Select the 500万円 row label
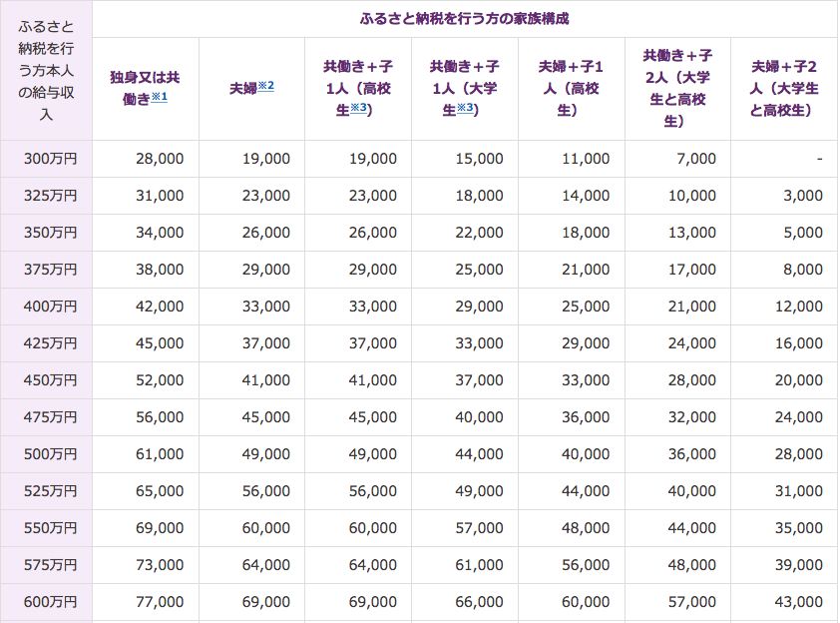 (x=50, y=454)
